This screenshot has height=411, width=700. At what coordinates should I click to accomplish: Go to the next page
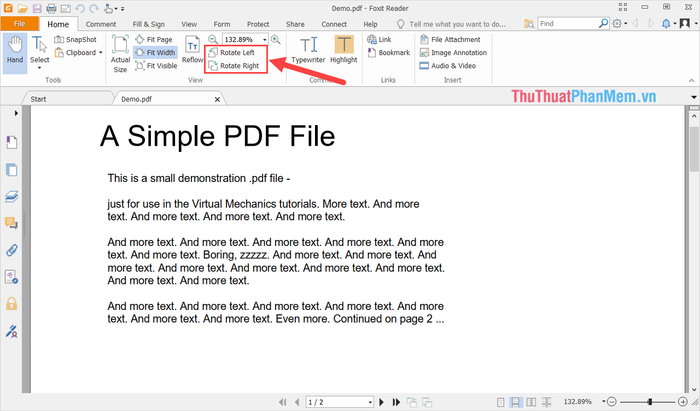pyautogui.click(x=381, y=402)
